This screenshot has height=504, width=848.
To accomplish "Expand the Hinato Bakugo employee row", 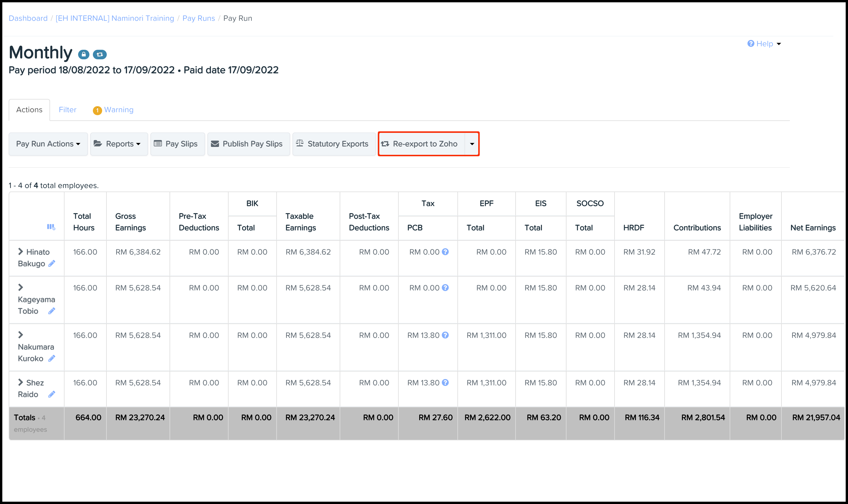I will click(x=21, y=252).
